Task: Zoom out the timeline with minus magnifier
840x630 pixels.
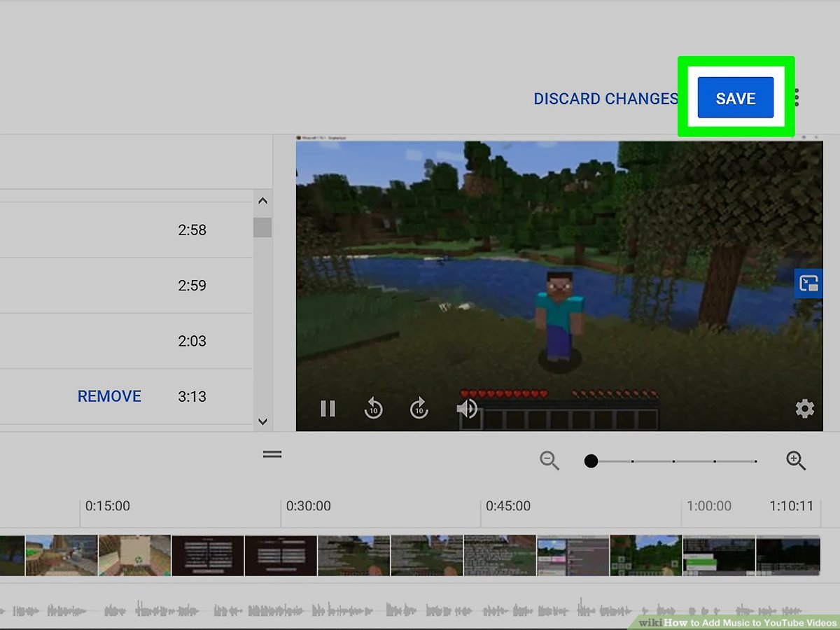Action: (549, 460)
